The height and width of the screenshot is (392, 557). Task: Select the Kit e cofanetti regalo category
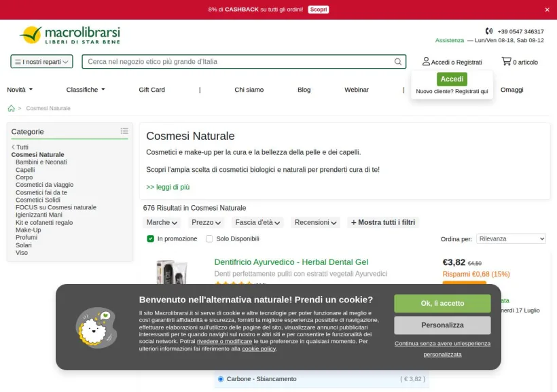(44, 222)
